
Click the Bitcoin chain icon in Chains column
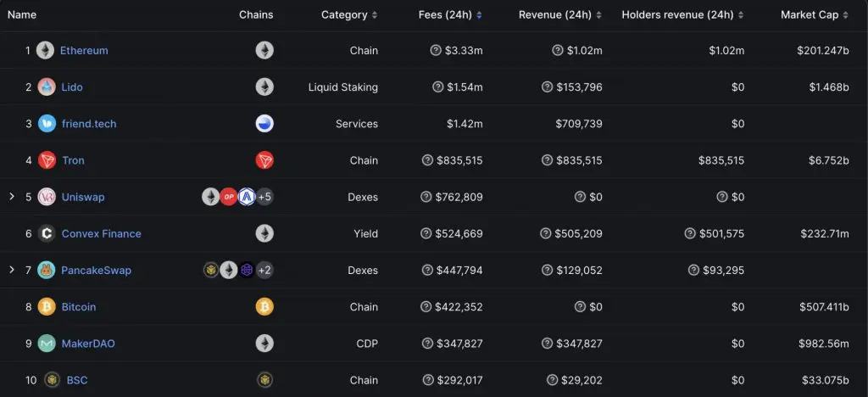pos(264,307)
